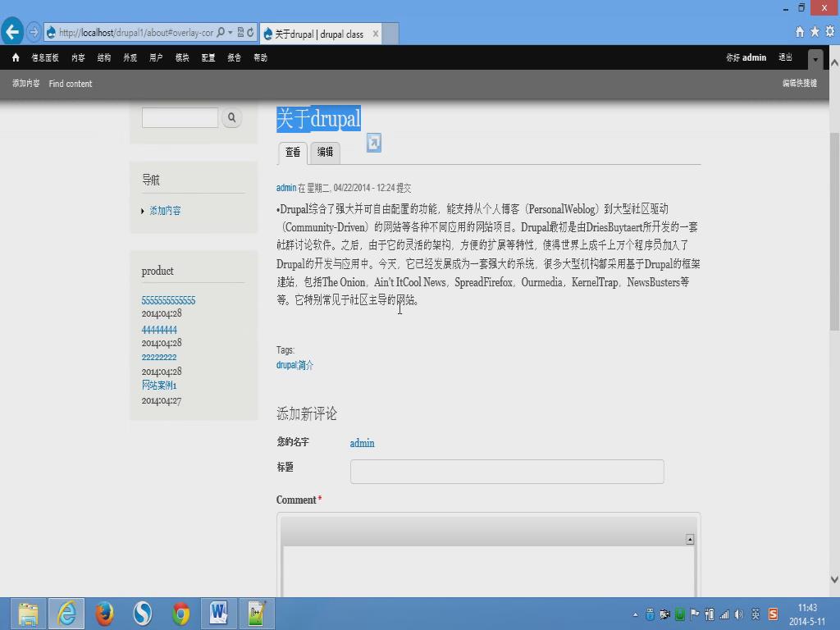Click Find content shortcut
The width and height of the screenshot is (840, 630).
[x=71, y=84]
